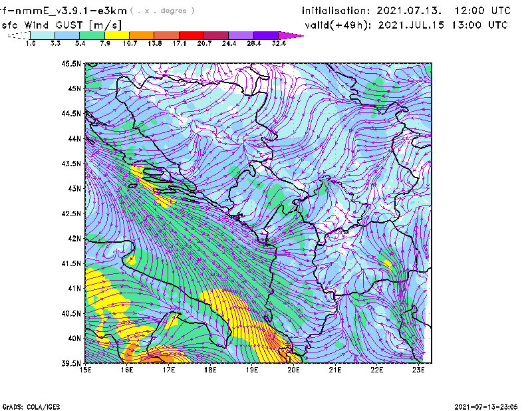Click the legend value 7.9
Viewport: 532px width, 411px height.
coord(105,43)
